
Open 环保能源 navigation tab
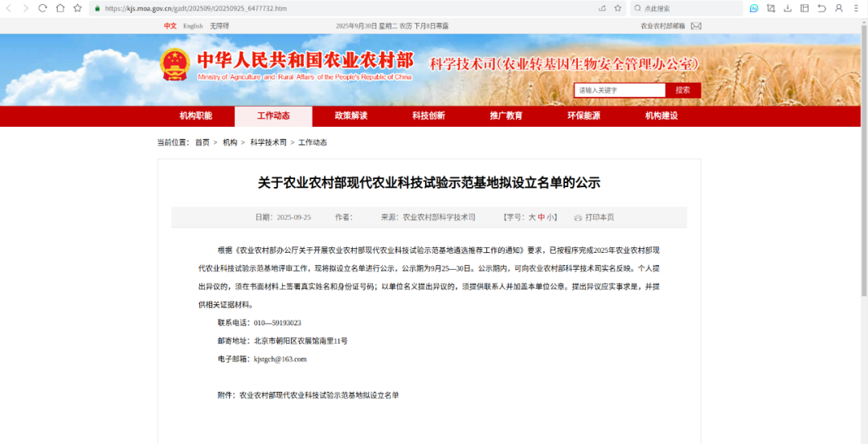pyautogui.click(x=583, y=116)
